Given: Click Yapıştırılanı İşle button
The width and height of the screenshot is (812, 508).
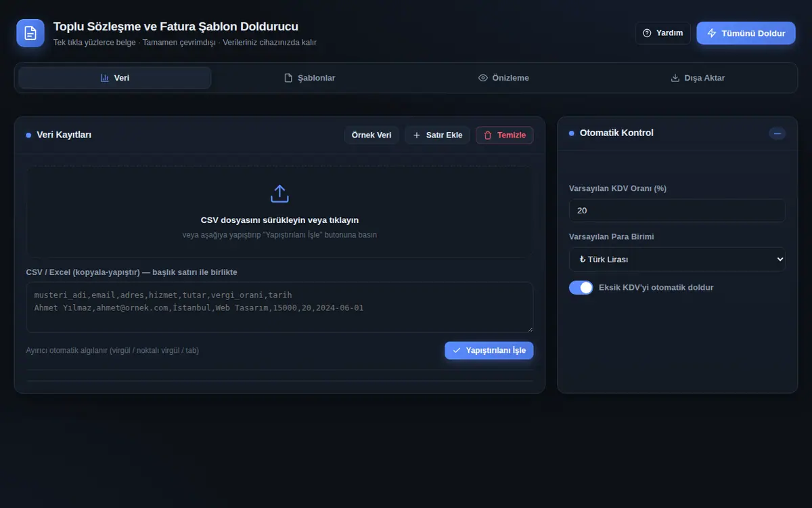Looking at the screenshot, I should point(489,350).
